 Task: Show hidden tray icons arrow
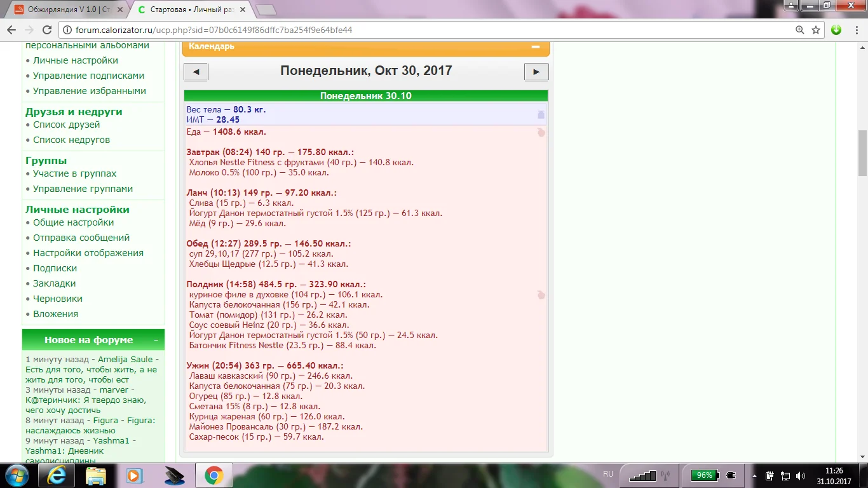pos(755,475)
